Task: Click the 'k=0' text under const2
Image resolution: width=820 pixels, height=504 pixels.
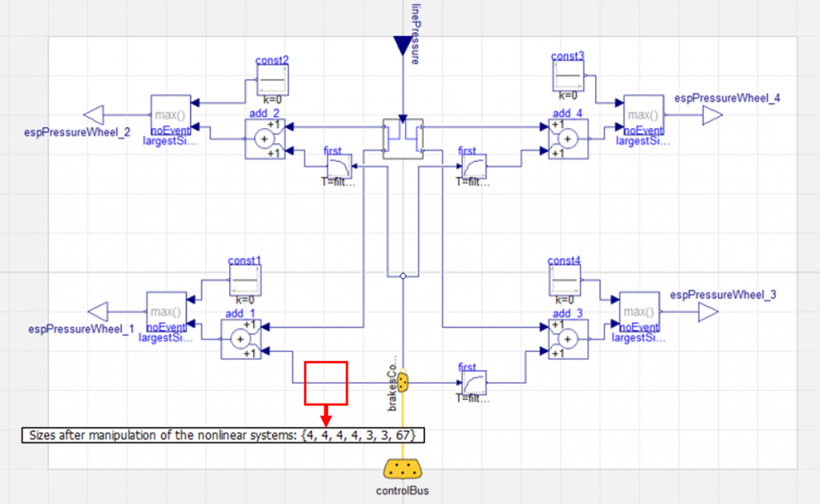Action: tap(272, 100)
